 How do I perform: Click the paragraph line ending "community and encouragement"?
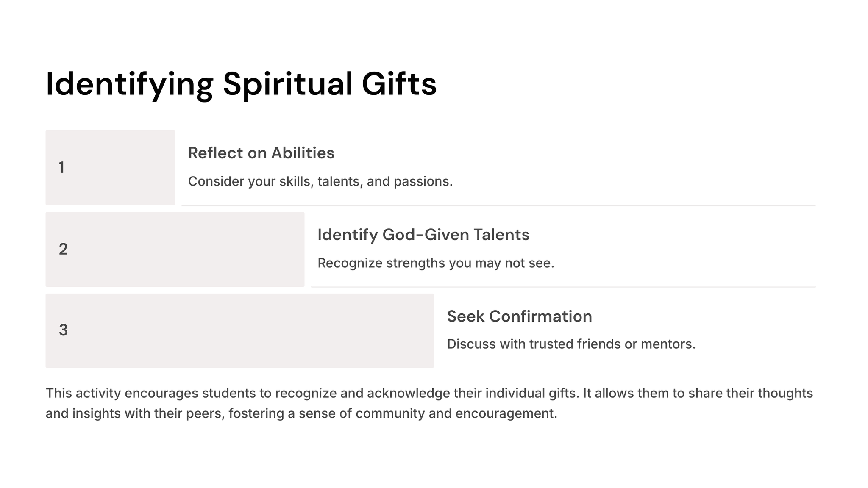[x=301, y=413]
